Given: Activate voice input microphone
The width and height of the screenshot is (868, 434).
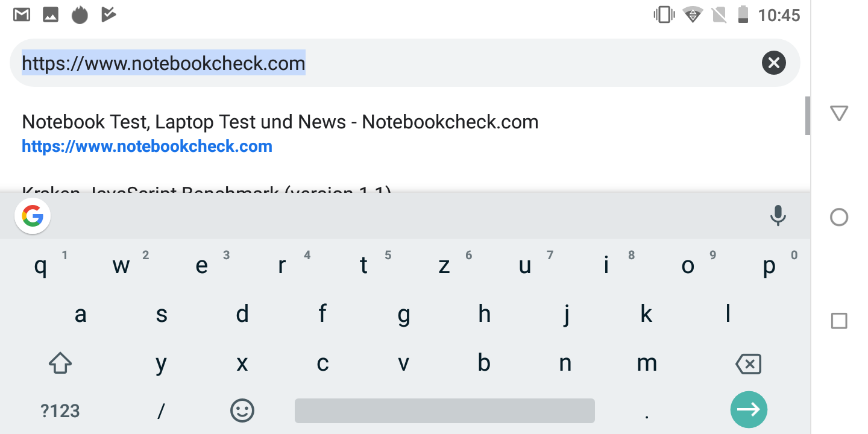Looking at the screenshot, I should [778, 216].
